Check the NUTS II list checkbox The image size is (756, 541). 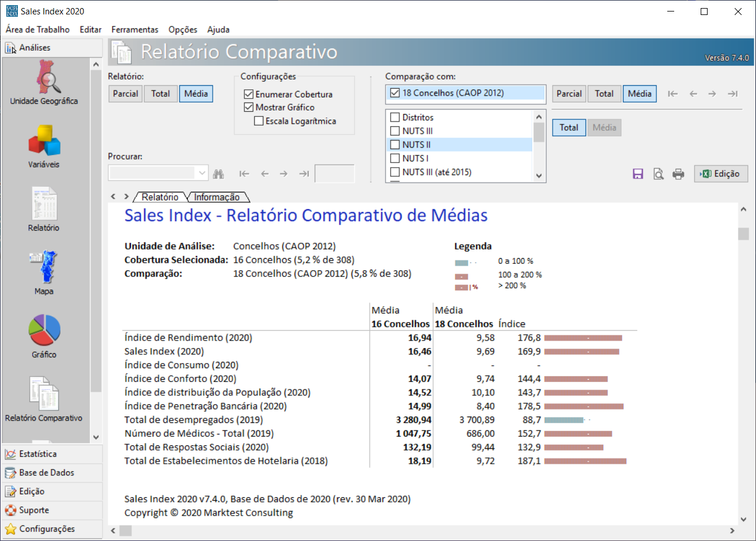(x=395, y=145)
